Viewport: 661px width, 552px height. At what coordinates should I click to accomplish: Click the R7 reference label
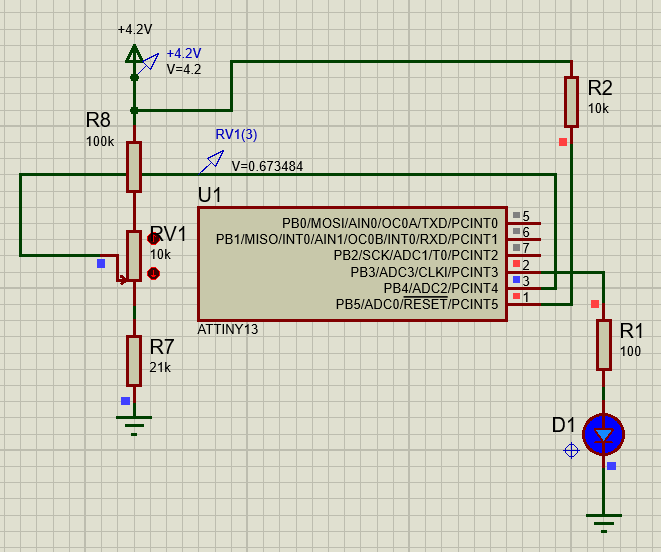coord(162,347)
